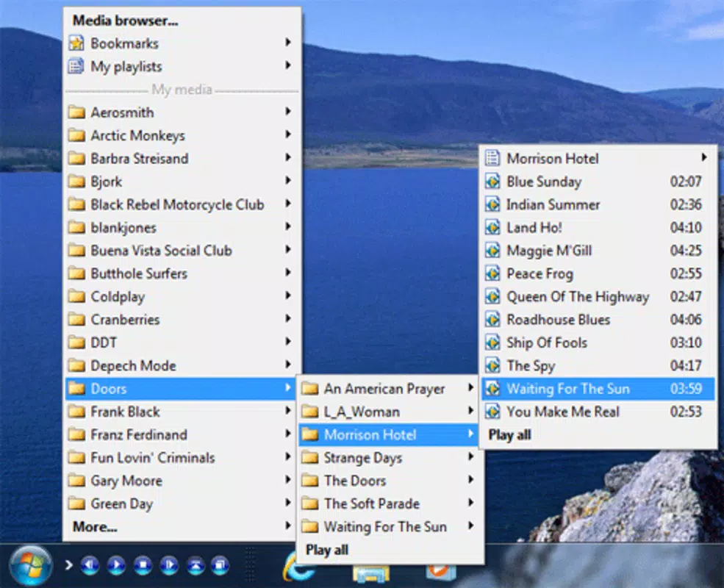This screenshot has width=724, height=588.
Task: Click the restore window button in taskbar player
Action: [220, 565]
